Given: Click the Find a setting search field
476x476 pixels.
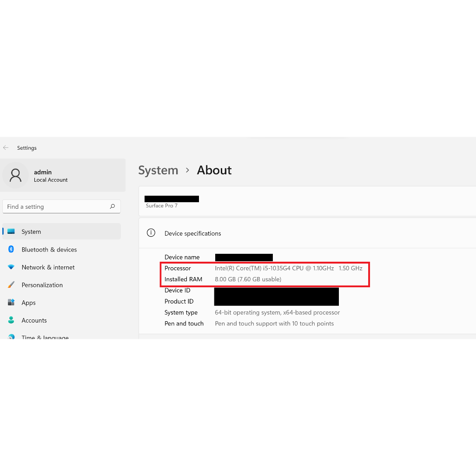Looking at the screenshot, I should (56, 206).
